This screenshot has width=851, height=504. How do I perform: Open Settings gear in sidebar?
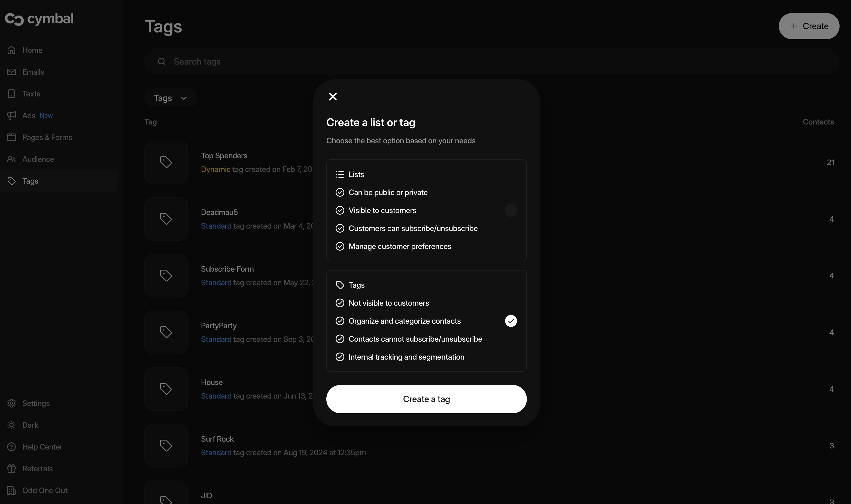coord(36,403)
